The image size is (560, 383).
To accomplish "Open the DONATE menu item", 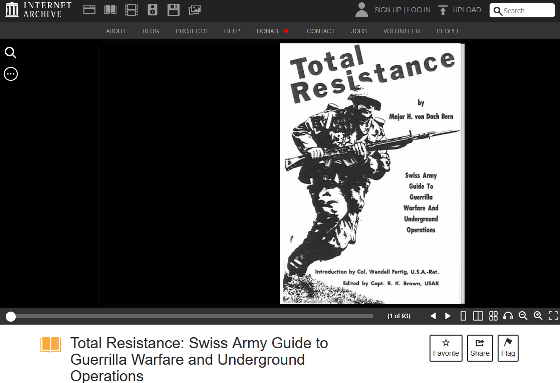I will coord(272,31).
